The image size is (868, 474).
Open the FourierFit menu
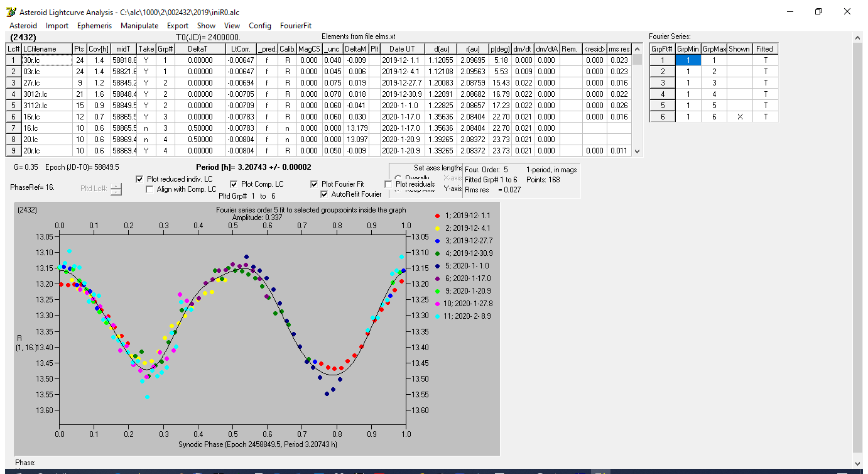296,26
